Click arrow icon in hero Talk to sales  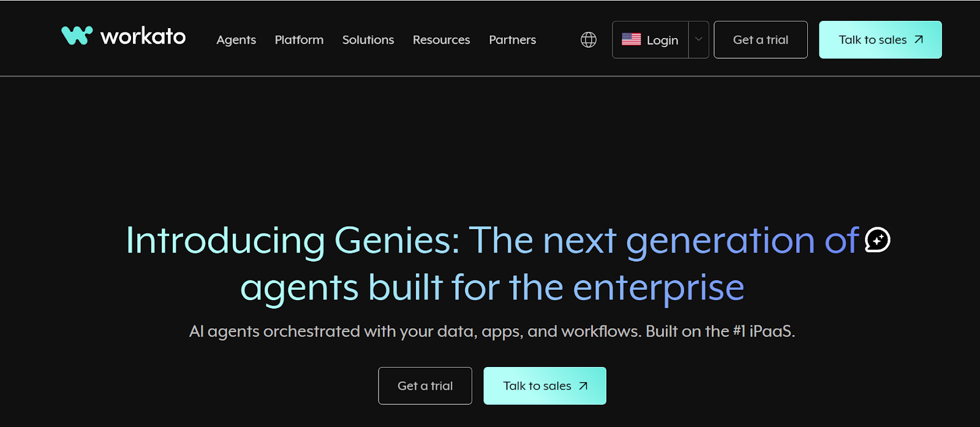[583, 386]
